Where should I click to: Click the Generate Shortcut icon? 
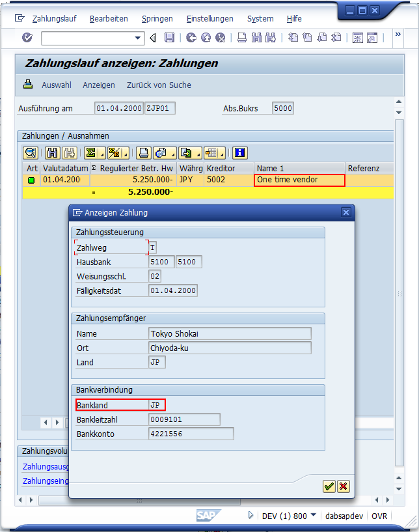pos(372,38)
